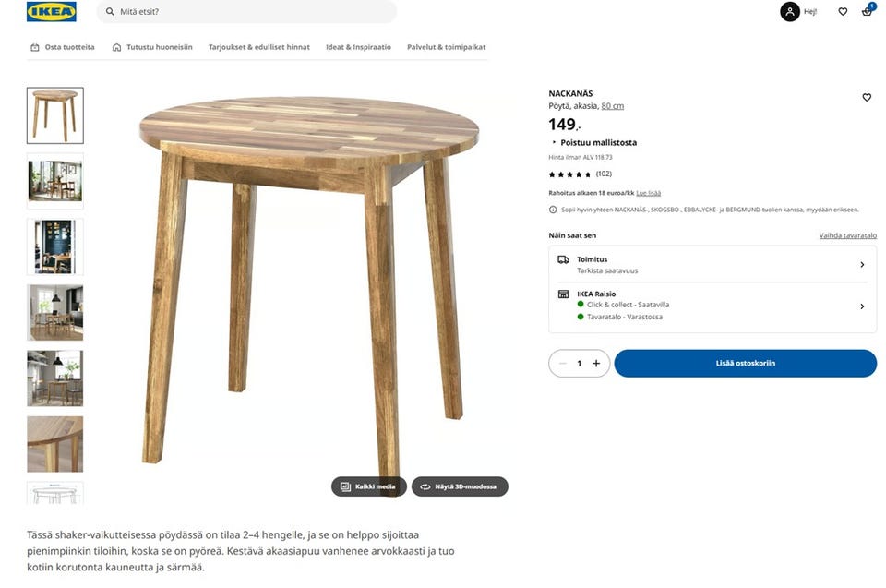Click Näytä 3D-muodossa button

pyautogui.click(x=460, y=486)
